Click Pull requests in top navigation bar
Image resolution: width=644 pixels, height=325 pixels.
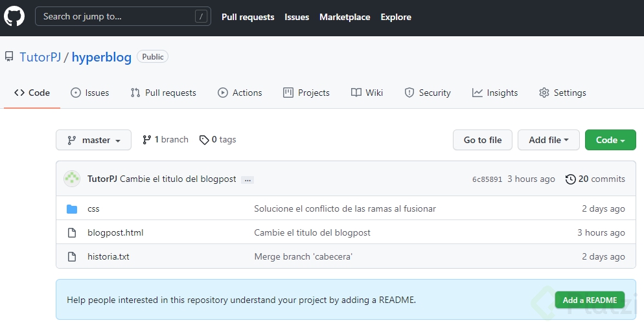pos(248,17)
